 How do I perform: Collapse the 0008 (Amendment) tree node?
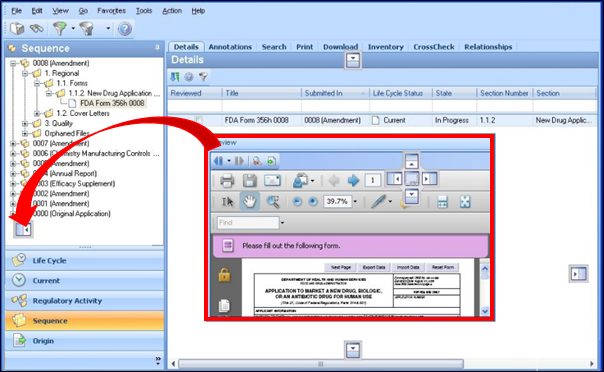point(13,63)
